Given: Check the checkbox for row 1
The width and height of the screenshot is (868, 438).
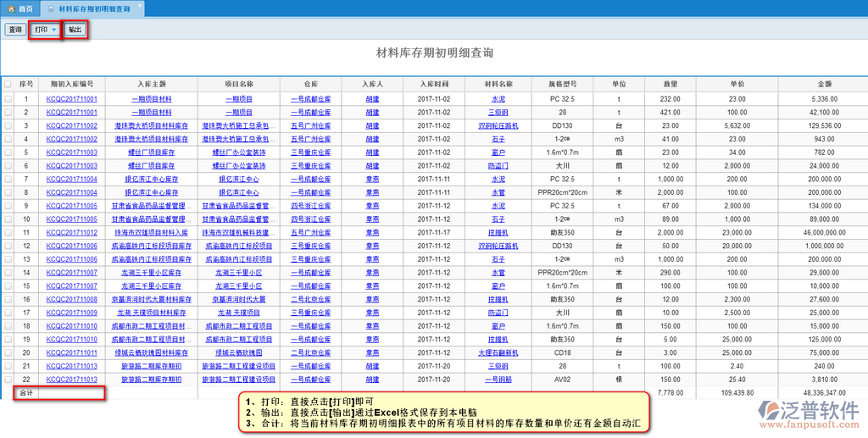Looking at the screenshot, I should [8, 99].
